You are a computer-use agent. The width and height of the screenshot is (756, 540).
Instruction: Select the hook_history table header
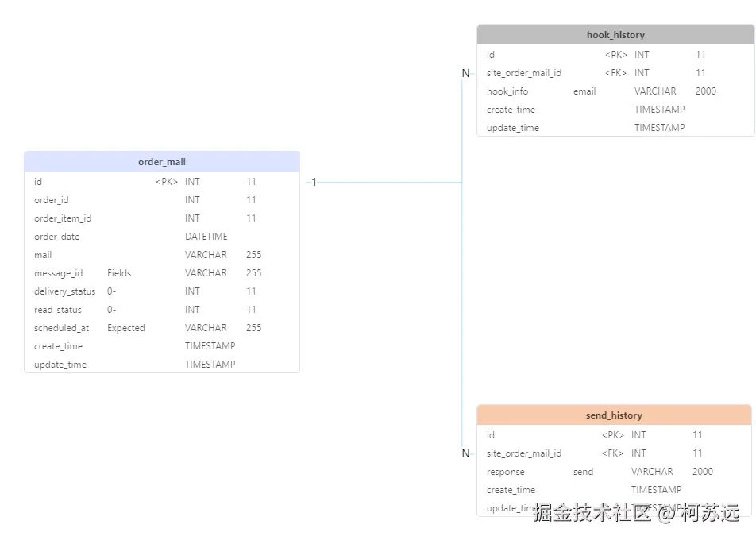[x=615, y=34]
